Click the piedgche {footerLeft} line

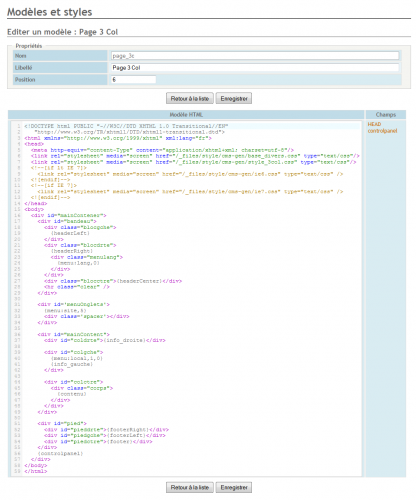pyautogui.click(x=105, y=436)
